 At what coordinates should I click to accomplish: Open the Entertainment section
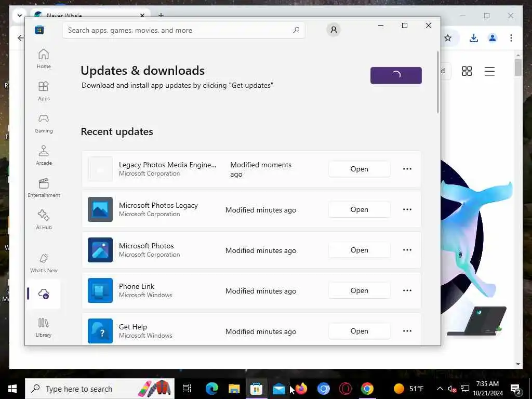coord(44,188)
